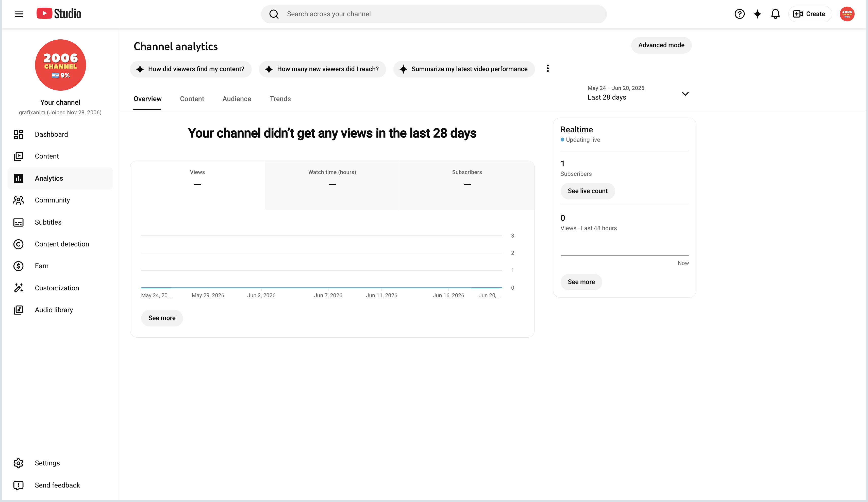Switch to the Trends tab
Screen dimensions: 868x502
pos(280,99)
